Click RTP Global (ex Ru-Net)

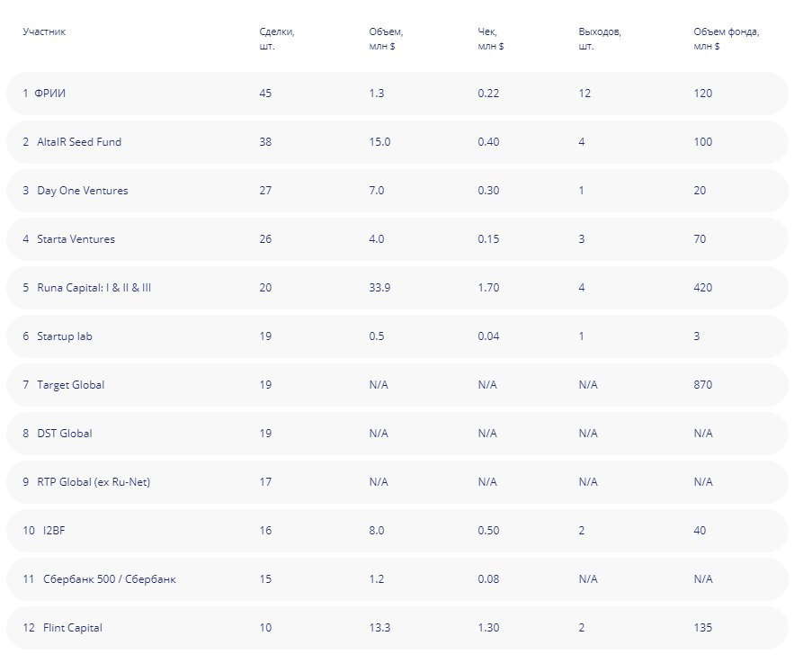coord(94,482)
